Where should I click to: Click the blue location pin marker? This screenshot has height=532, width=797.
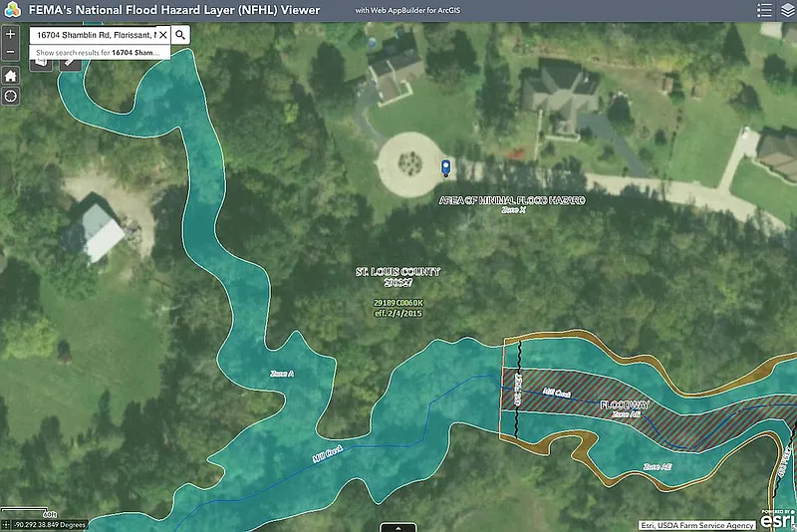(445, 167)
